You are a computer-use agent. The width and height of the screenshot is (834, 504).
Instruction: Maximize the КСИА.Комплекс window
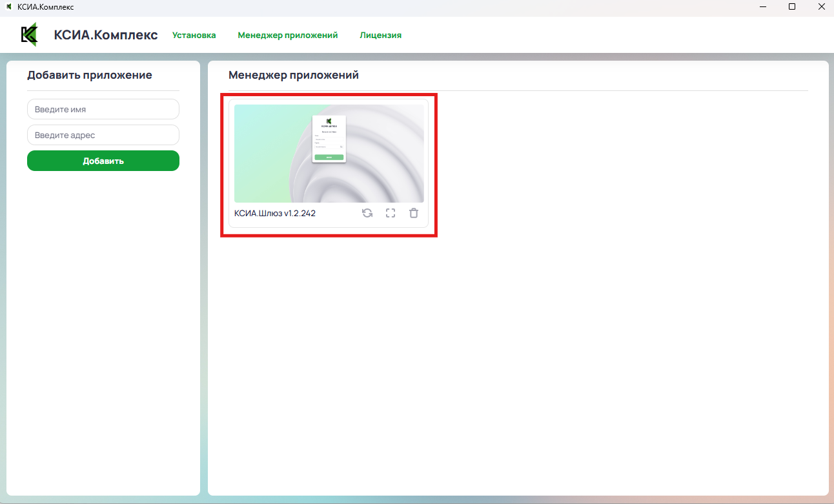pos(792,7)
